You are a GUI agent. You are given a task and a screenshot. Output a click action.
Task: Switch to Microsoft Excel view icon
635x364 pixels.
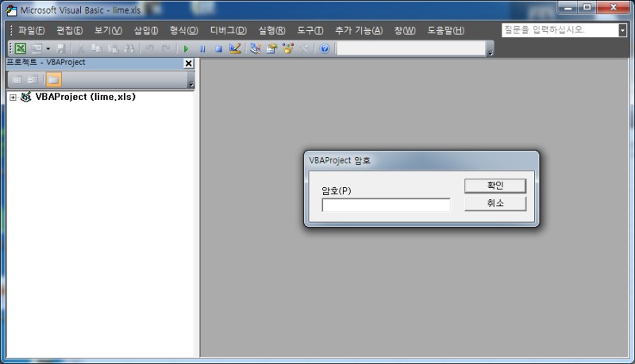(21, 48)
